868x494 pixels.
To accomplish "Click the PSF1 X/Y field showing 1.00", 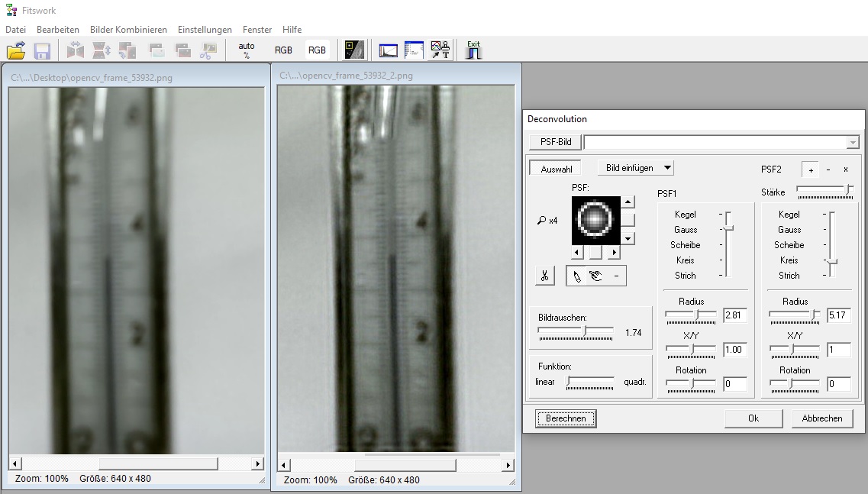I will [735, 350].
